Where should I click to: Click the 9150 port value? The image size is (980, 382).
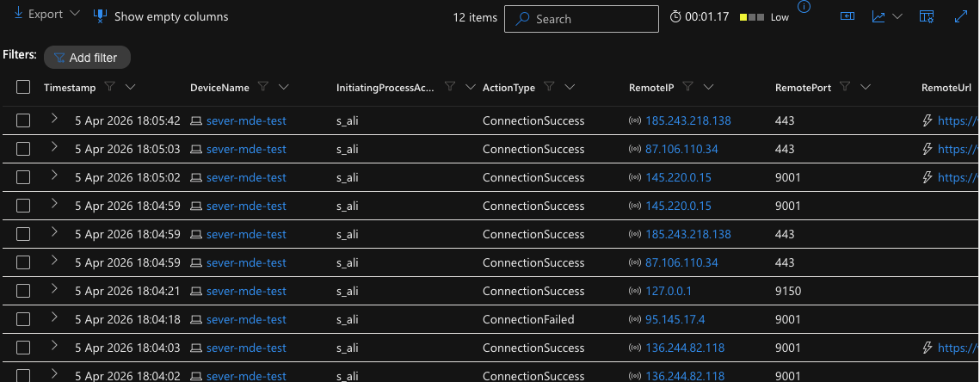[788, 291]
